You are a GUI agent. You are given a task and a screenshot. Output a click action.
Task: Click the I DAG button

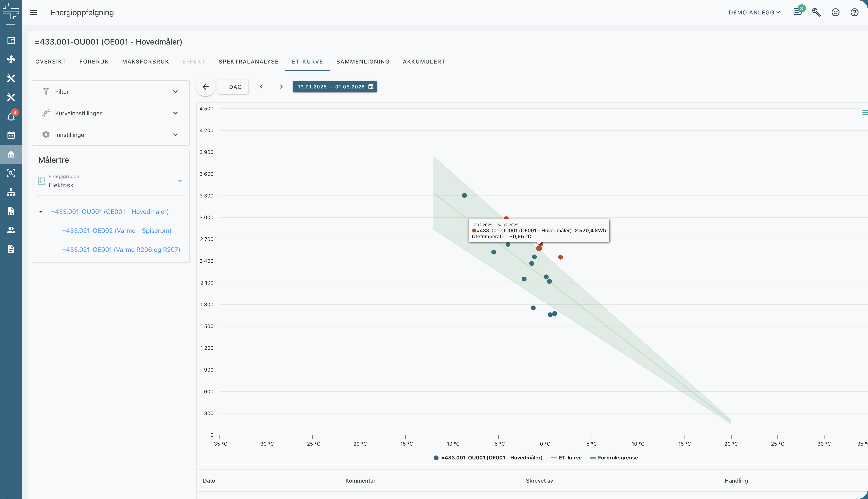[233, 87]
